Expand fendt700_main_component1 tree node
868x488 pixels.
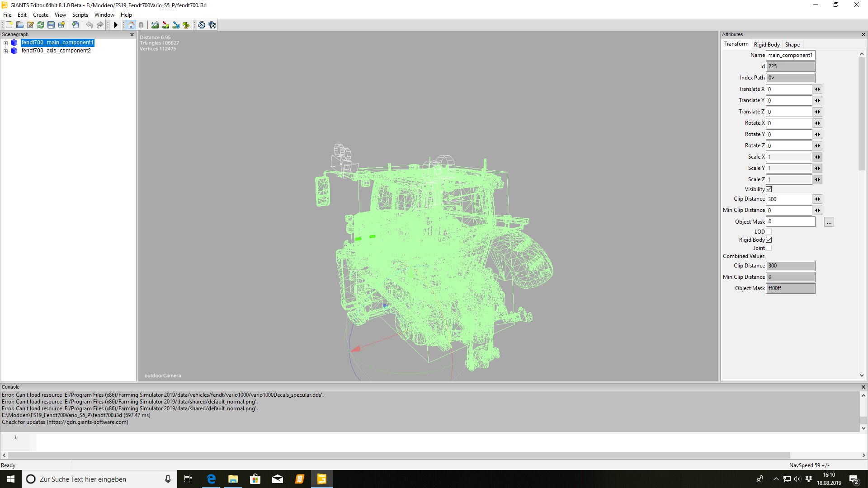(5, 43)
